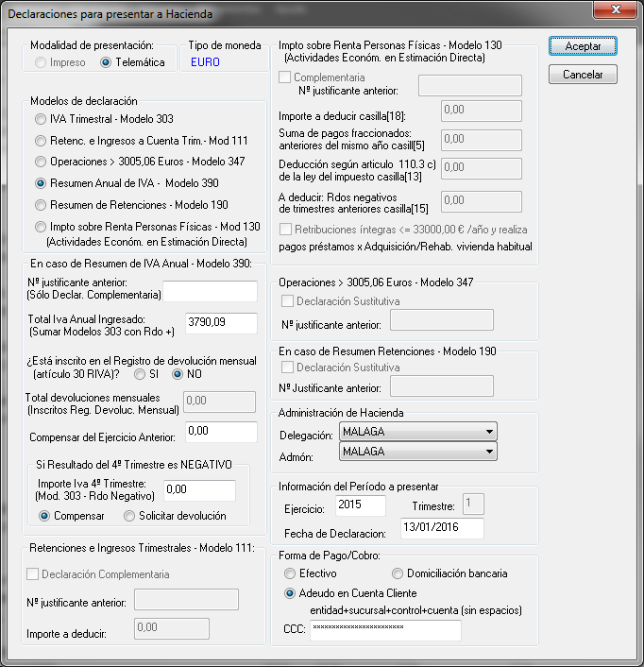644x667 pixels.
Task: Select Impreso presentation mode
Action: click(60, 62)
